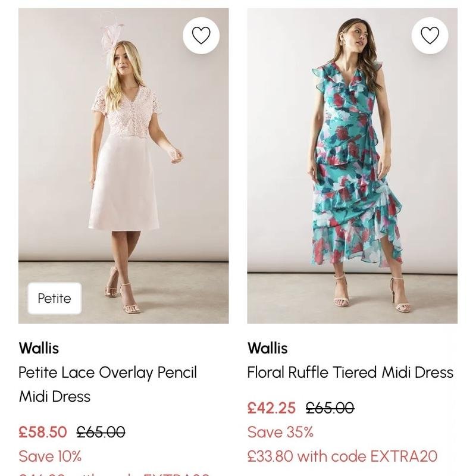Click crossed-out £65.00 beside £58.50

coord(101,432)
